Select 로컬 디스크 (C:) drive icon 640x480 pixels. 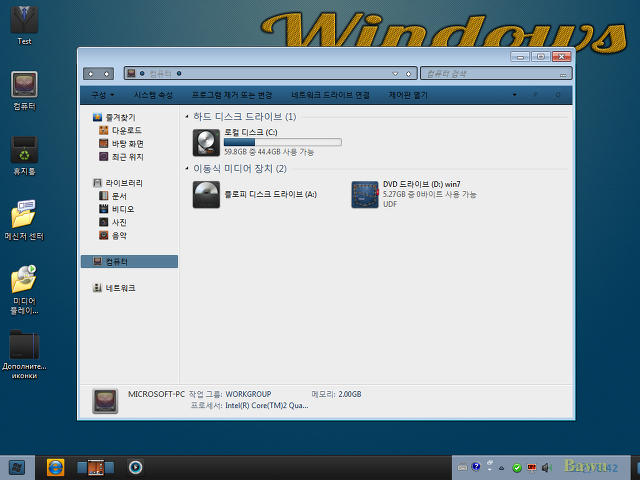pyautogui.click(x=206, y=142)
